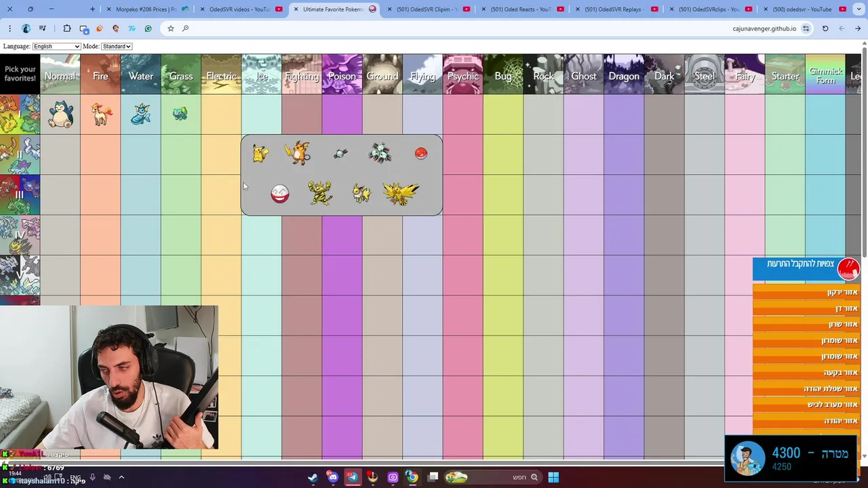The image size is (868, 488).
Task: Select the Ultimate Favorite Pokemon tab
Action: (333, 9)
